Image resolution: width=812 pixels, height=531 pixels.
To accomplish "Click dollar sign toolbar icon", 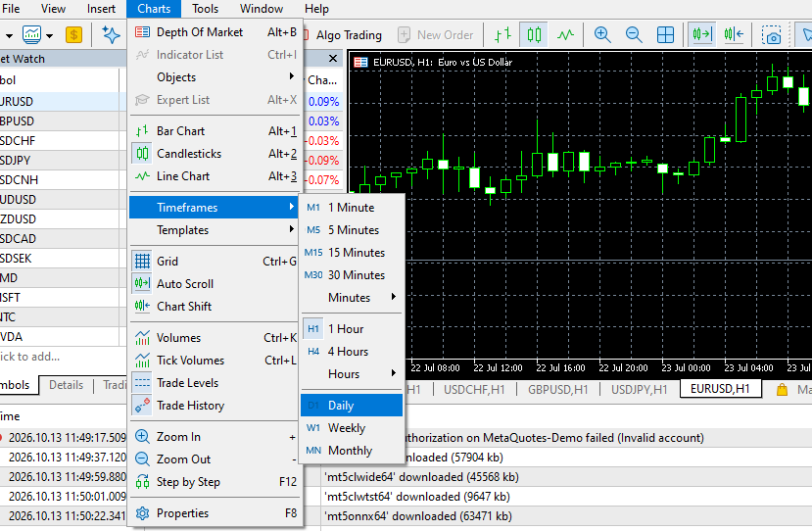I will tap(74, 35).
